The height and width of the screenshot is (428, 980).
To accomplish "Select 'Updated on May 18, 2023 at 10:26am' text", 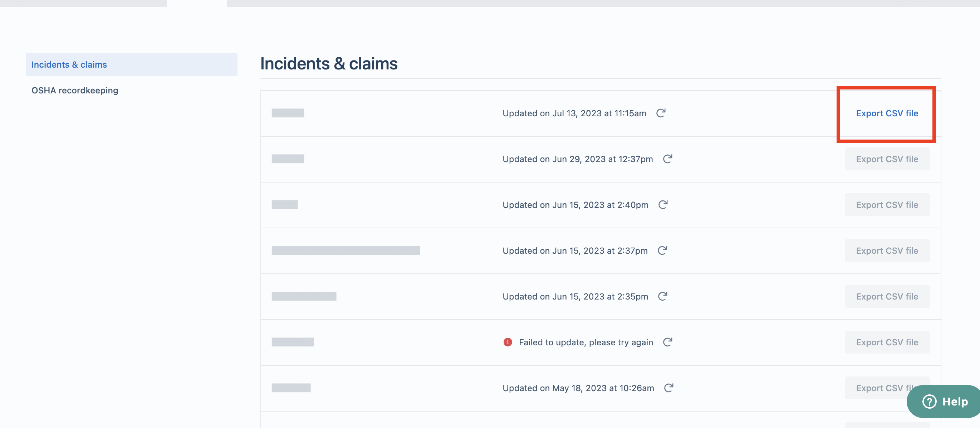I will 578,388.
